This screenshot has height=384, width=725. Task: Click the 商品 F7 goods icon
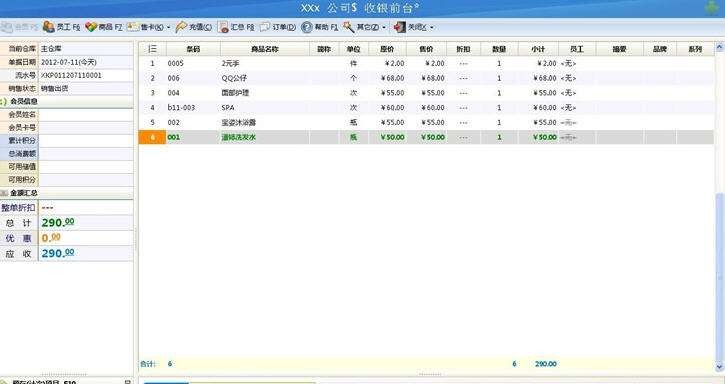click(x=91, y=27)
